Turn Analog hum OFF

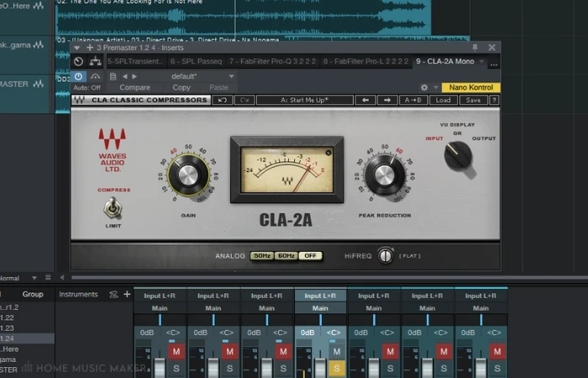click(311, 255)
